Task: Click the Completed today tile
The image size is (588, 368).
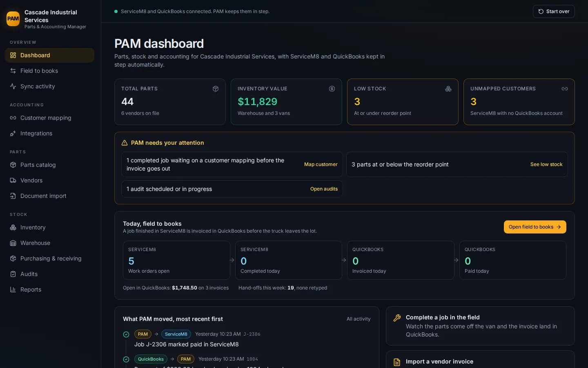Action: click(288, 260)
